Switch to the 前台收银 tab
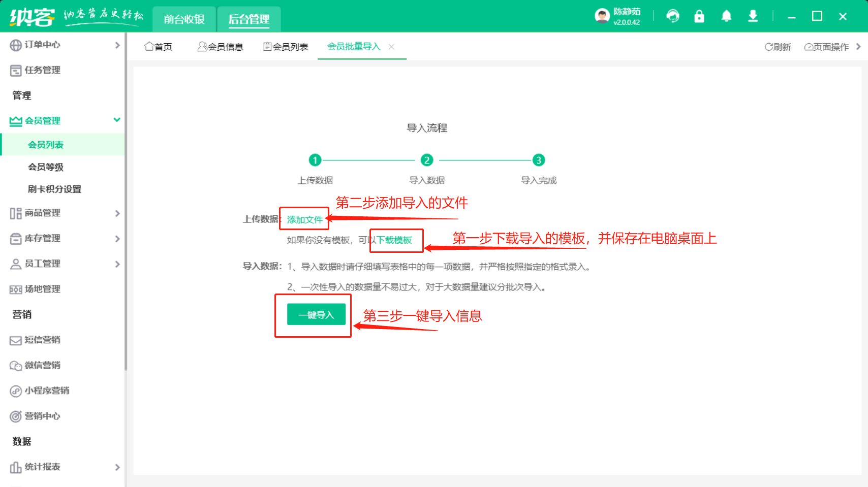Screen dimensions: 868x487 (184, 19)
